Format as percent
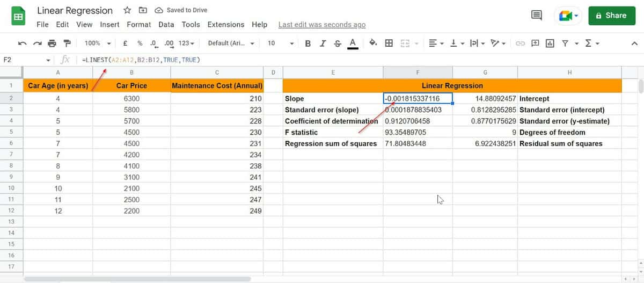 [140, 43]
